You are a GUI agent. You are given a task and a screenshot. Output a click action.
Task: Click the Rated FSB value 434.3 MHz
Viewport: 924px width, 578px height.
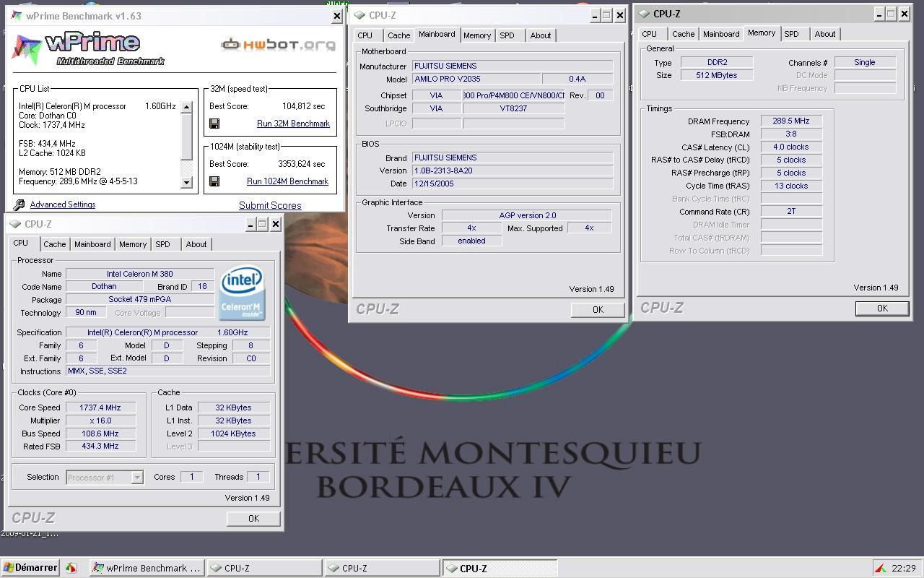(100, 446)
